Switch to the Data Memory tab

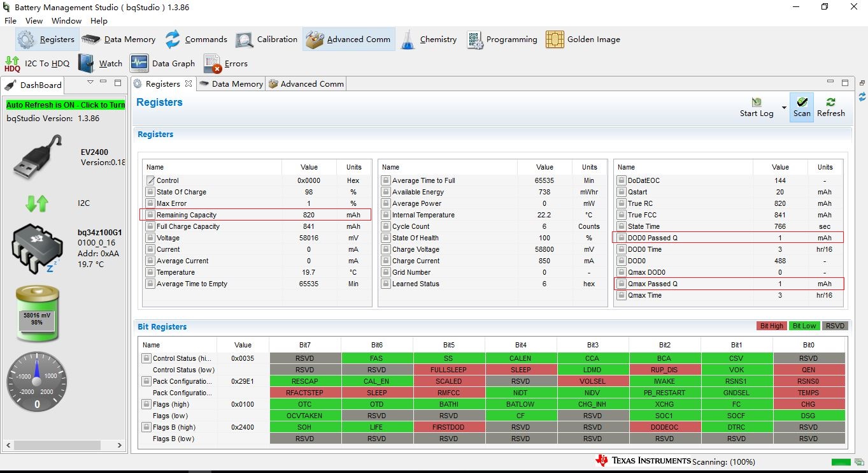click(x=231, y=84)
